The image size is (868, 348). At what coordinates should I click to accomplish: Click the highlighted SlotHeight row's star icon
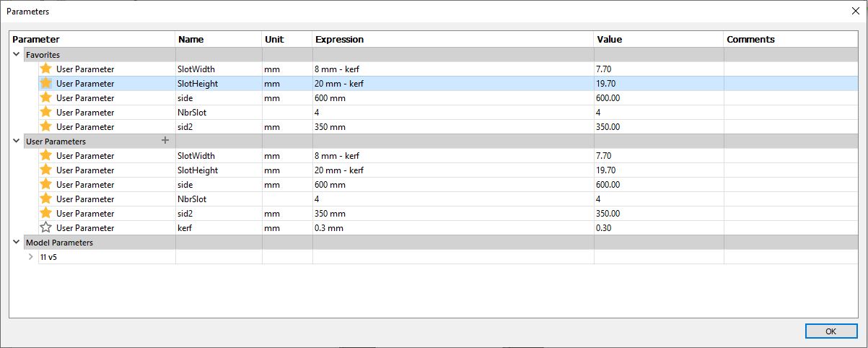coord(46,83)
